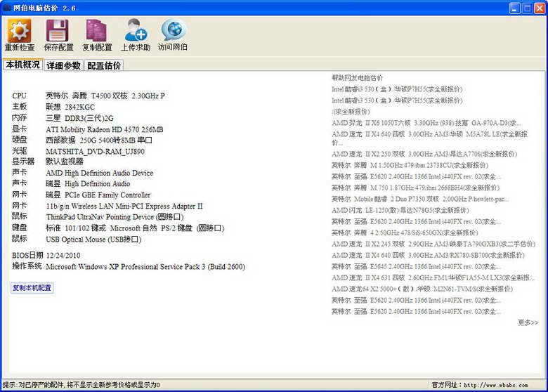Screen dimensions: 548x392
Task: Click the 复制本机配置 button
Action: pyautogui.click(x=32, y=288)
